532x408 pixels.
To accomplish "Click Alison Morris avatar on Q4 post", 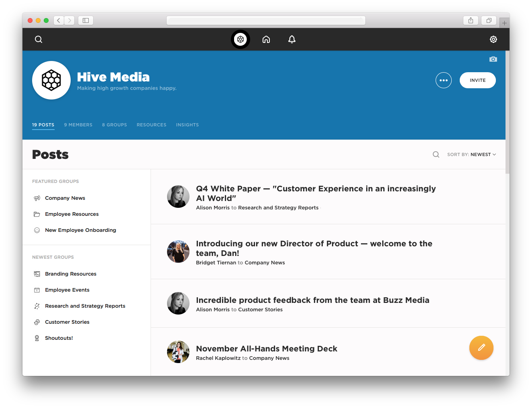I will coord(178,197).
